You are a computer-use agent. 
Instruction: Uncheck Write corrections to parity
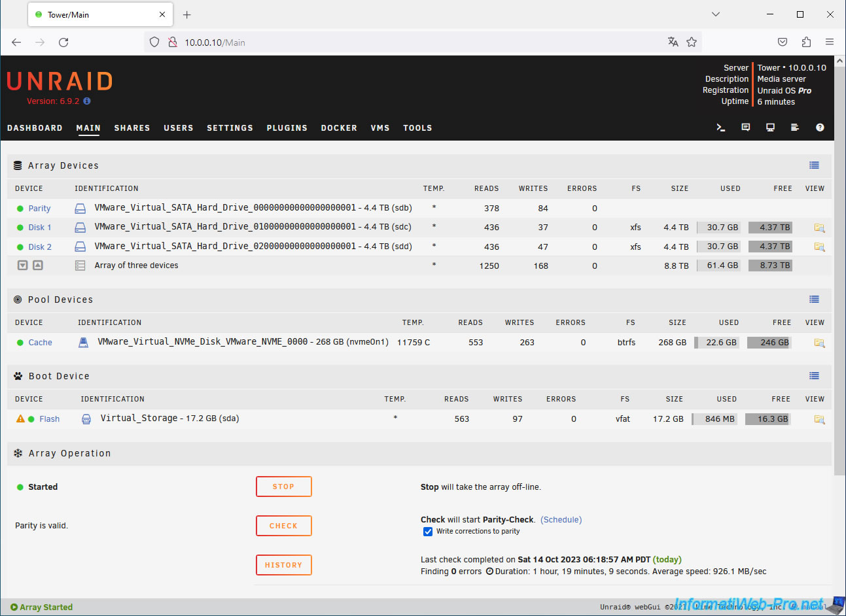coord(428,532)
